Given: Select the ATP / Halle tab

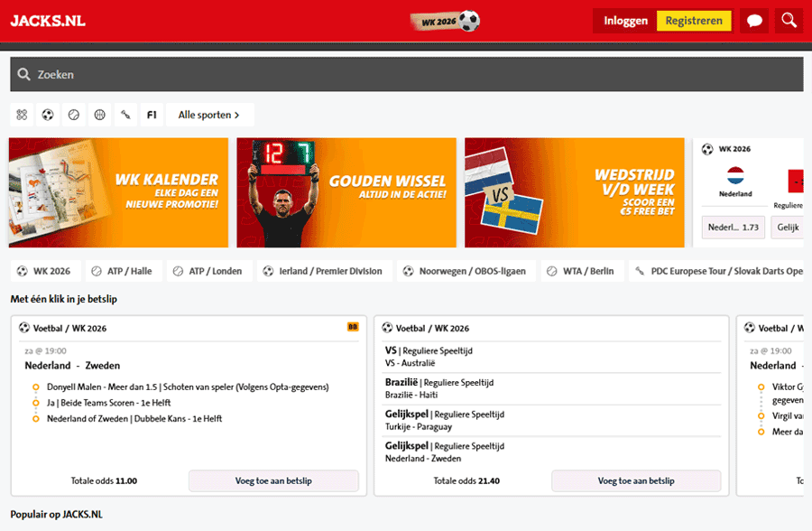Looking at the screenshot, I should [124, 271].
